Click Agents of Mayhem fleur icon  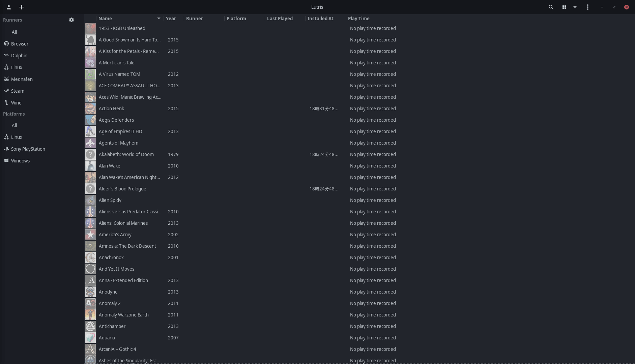[x=90, y=143]
